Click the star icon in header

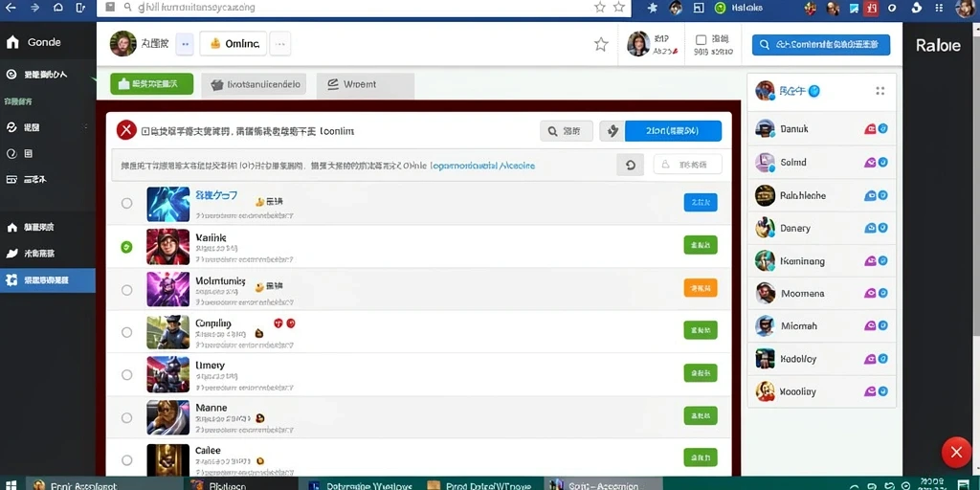coord(601,44)
